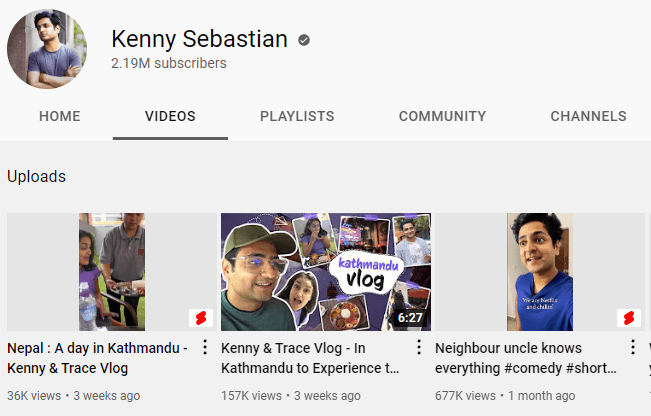Open 'Kenny & Trace Vlog - In Kathmandu' title
The width and height of the screenshot is (651, 416).
(x=310, y=358)
